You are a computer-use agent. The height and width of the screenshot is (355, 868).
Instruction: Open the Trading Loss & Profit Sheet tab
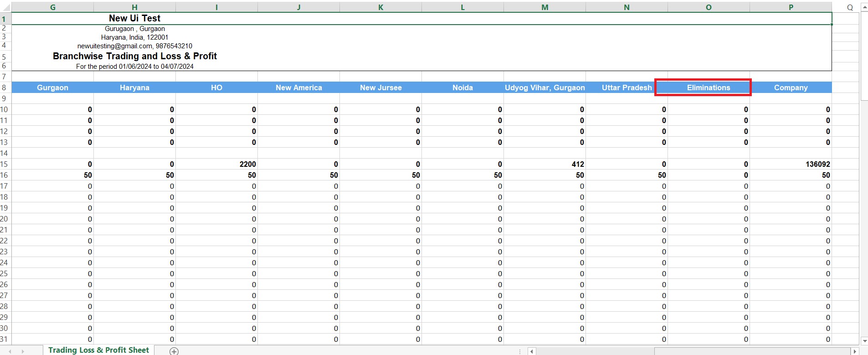(99, 350)
